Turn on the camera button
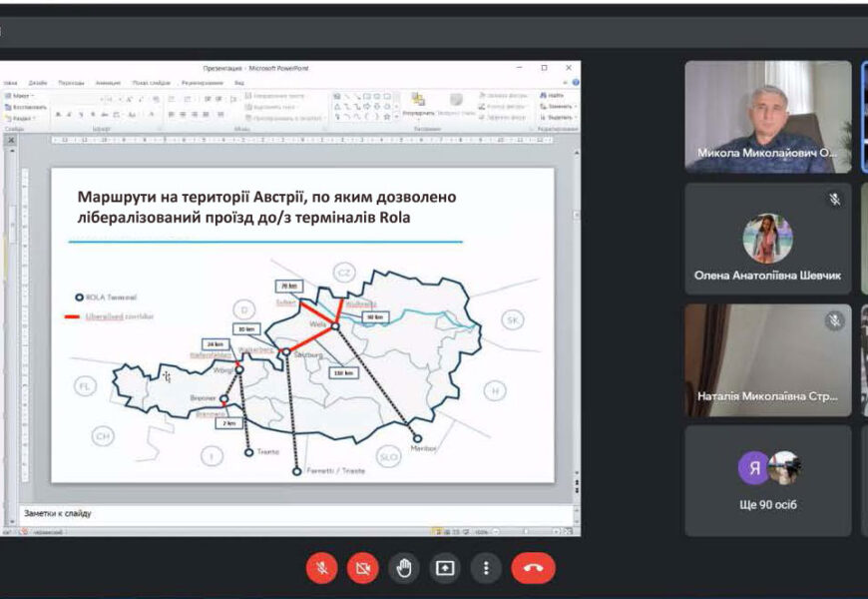The height and width of the screenshot is (599, 868). pyautogui.click(x=362, y=568)
